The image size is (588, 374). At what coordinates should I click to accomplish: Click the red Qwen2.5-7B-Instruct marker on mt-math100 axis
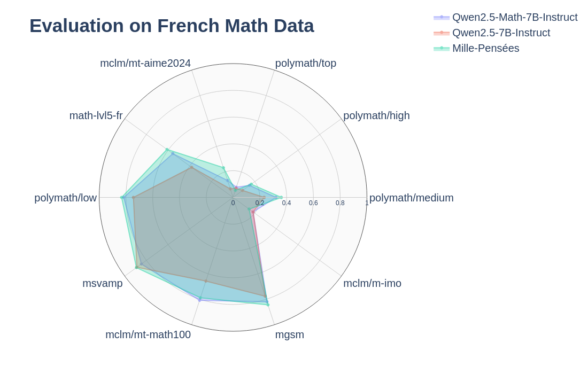coord(206,281)
